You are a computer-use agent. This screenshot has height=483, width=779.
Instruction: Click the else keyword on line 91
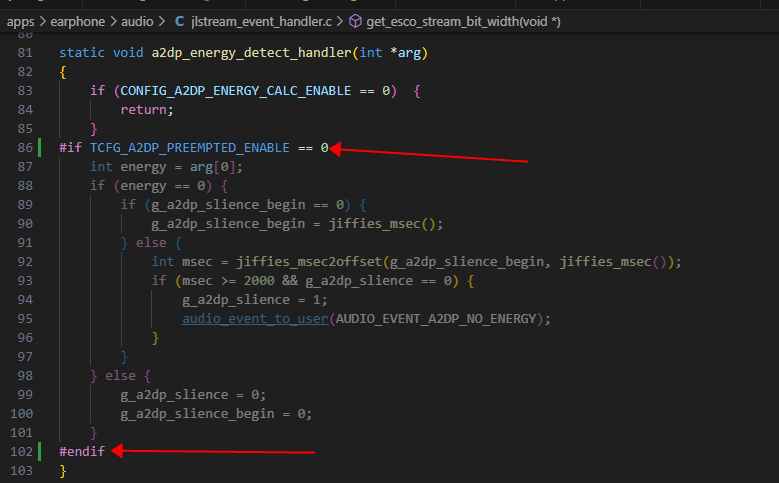tap(151, 242)
